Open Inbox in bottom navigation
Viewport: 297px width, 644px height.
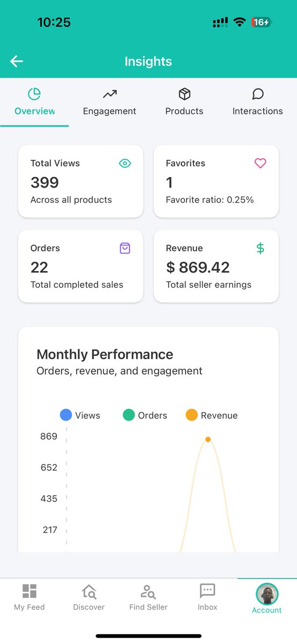207,597
